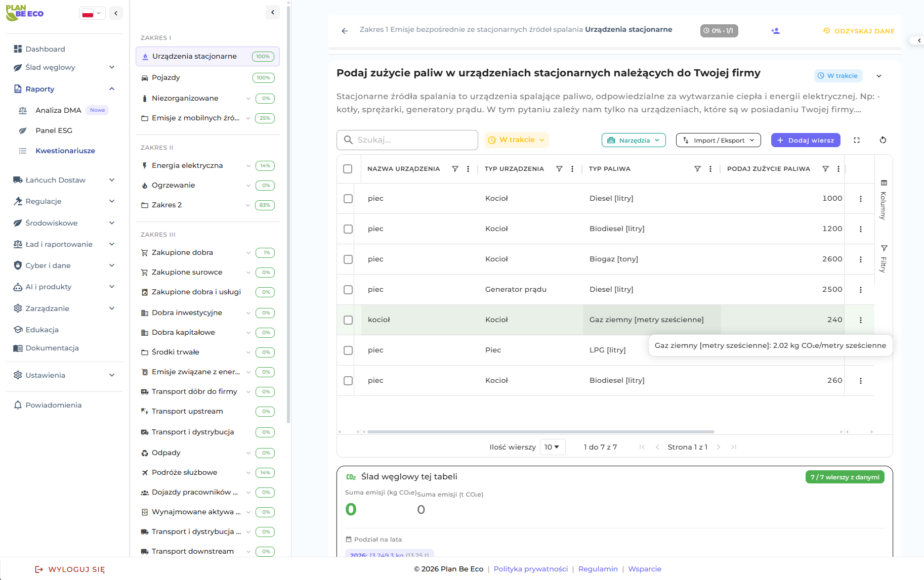Click the fullscreen table icon

(x=857, y=140)
